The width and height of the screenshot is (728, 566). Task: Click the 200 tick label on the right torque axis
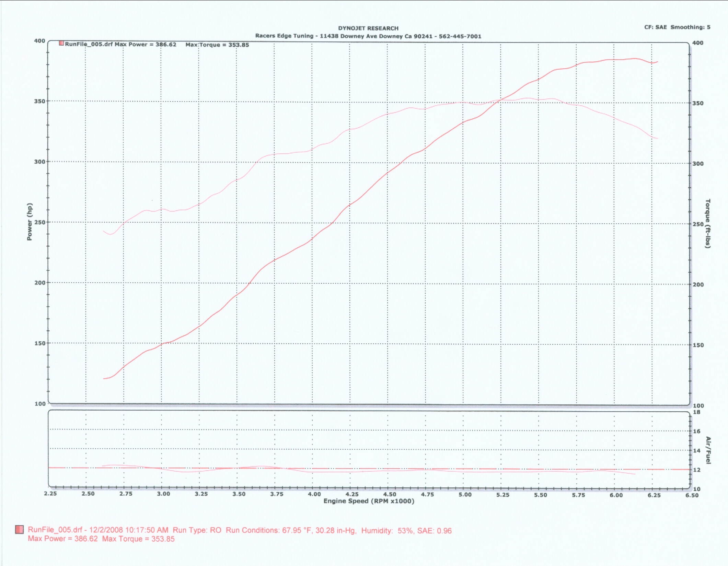coord(698,284)
